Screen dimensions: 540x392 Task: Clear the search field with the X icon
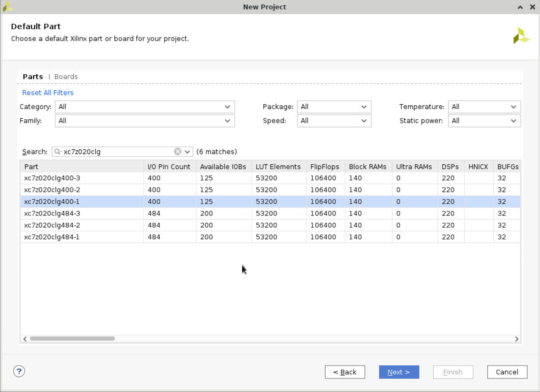click(177, 152)
